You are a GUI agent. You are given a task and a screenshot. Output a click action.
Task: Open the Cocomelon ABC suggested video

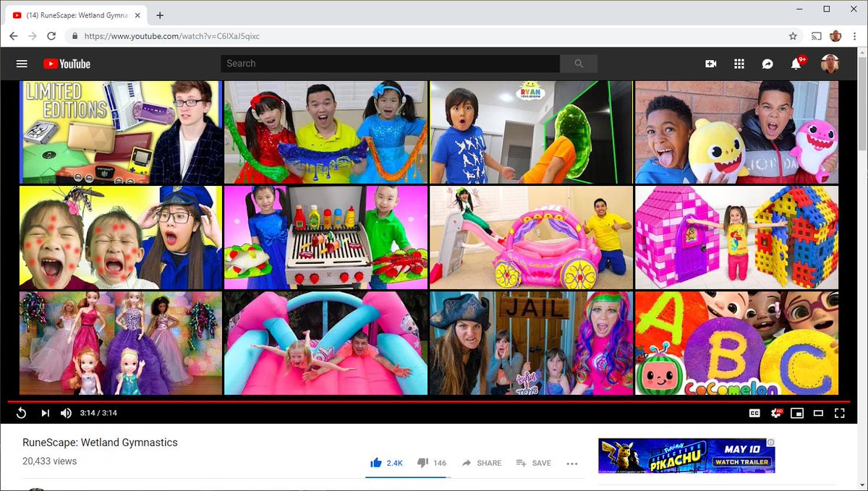[736, 343]
